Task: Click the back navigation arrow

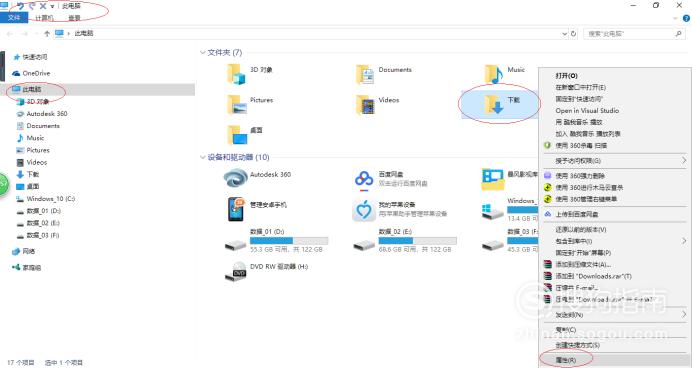Action: (x=10, y=34)
